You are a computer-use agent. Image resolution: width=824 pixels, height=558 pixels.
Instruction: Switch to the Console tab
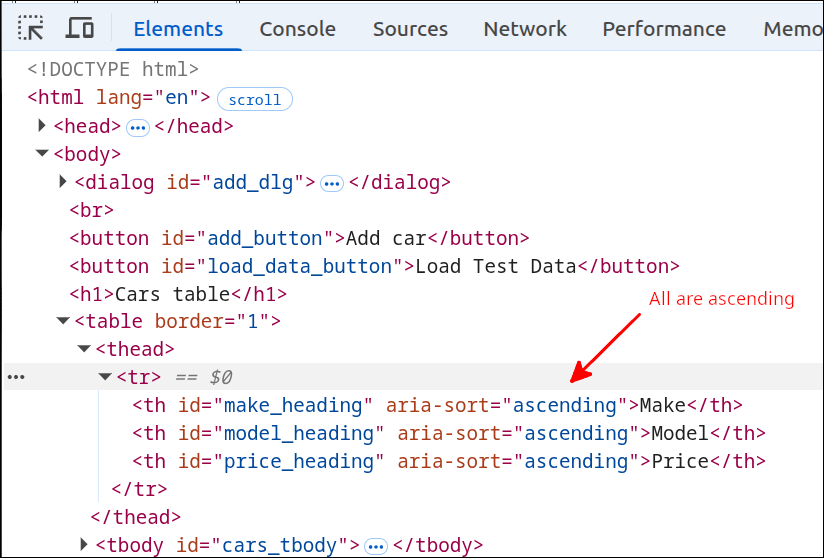click(297, 29)
